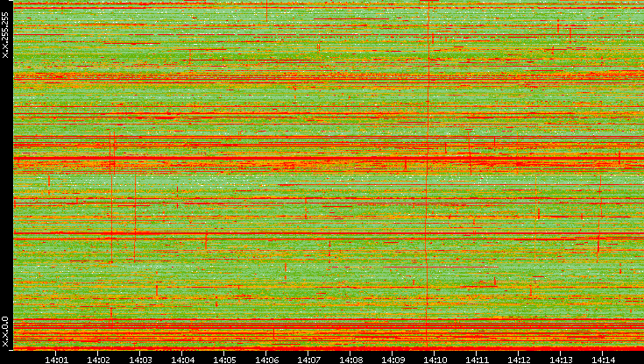Click the 14:12 time axis label
644x364 pixels.
coord(519,360)
